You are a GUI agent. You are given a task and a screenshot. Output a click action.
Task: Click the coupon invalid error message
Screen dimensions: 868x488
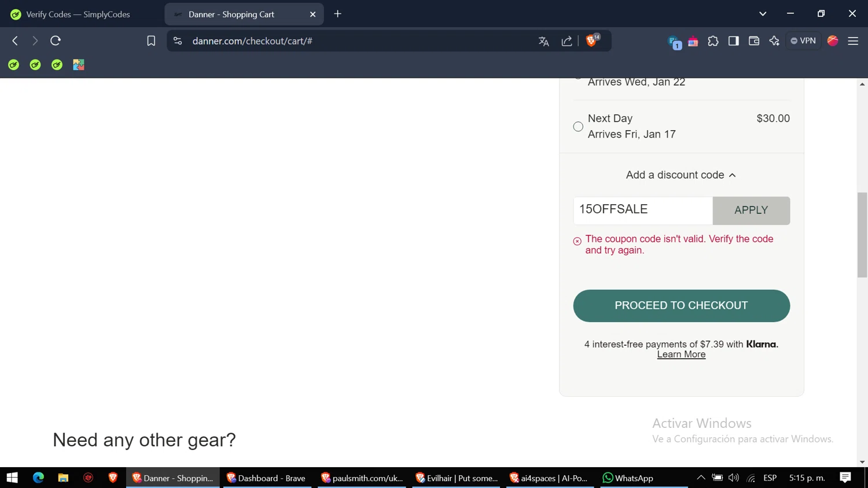click(x=679, y=245)
